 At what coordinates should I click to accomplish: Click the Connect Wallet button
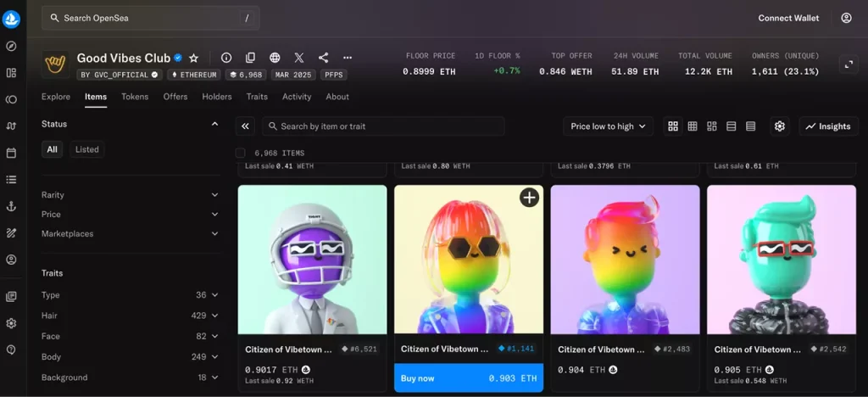point(788,19)
